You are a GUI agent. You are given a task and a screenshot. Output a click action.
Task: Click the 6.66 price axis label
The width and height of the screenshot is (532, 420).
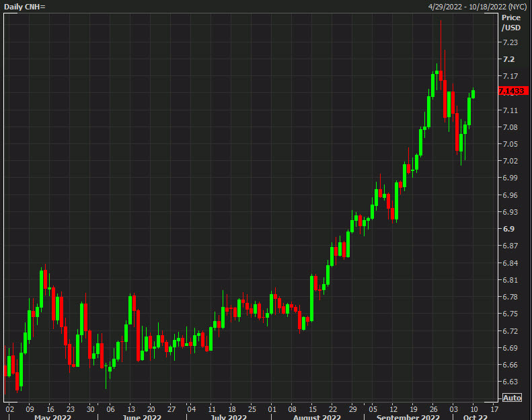(510, 365)
